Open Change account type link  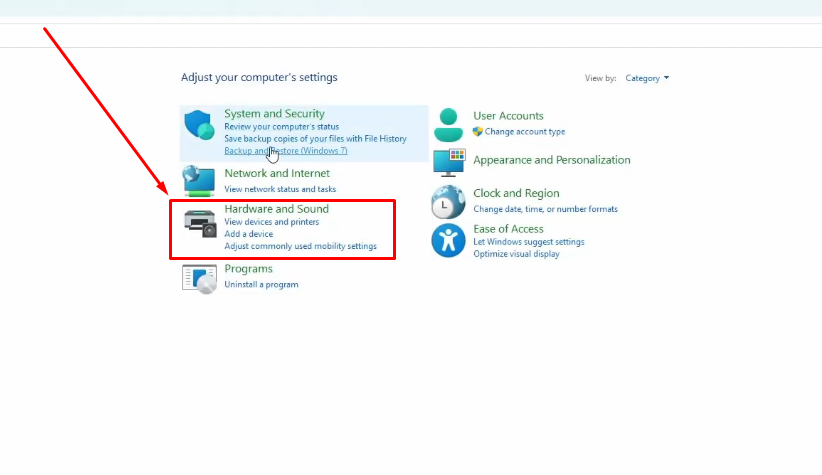[525, 132]
